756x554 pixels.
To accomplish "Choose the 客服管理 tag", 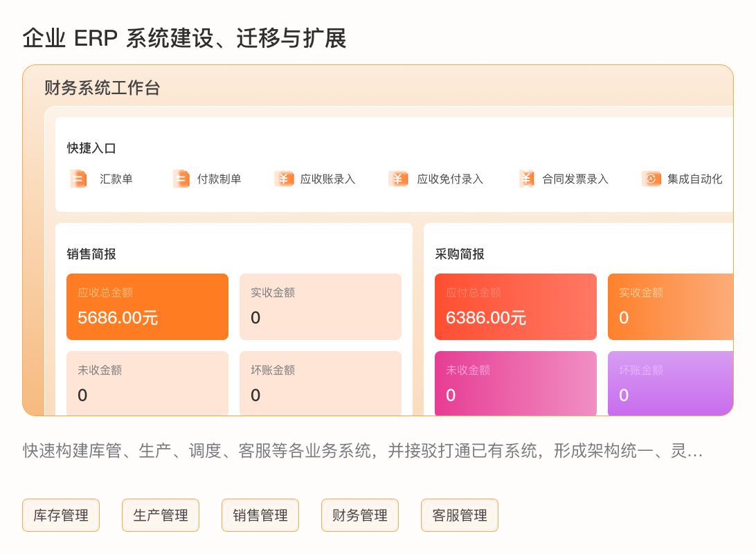I will pyautogui.click(x=460, y=515).
